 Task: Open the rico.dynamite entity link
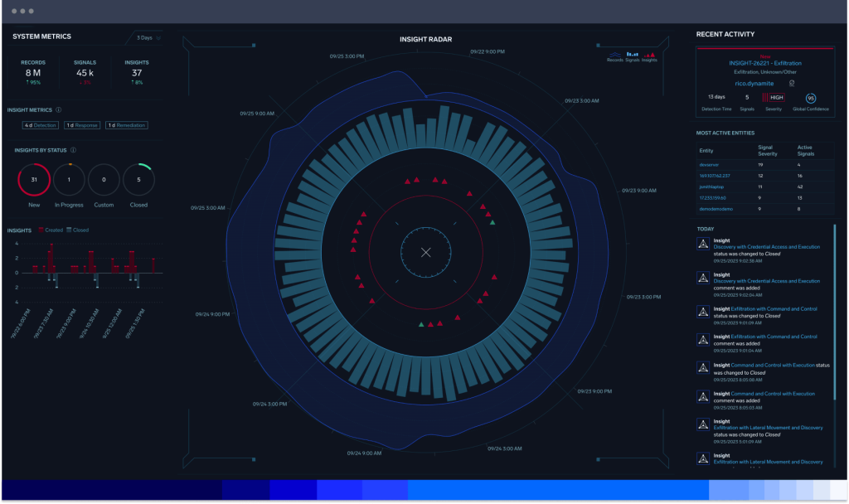[754, 83]
